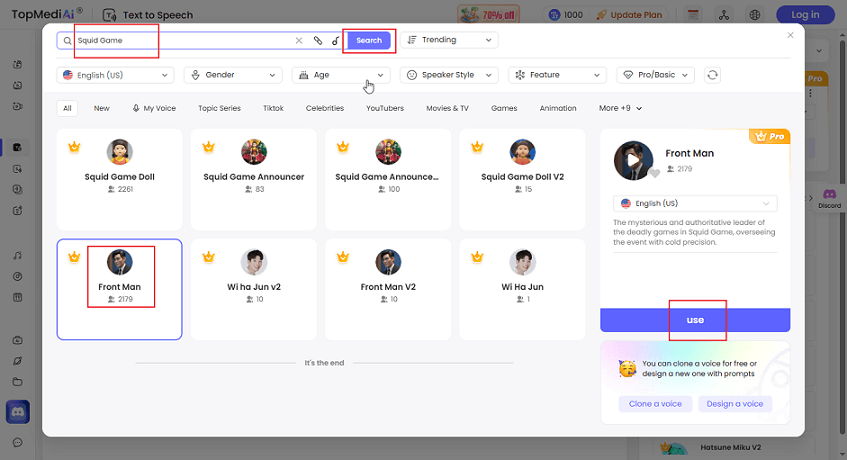Click Clone a voice
The height and width of the screenshot is (460, 847).
tap(655, 404)
